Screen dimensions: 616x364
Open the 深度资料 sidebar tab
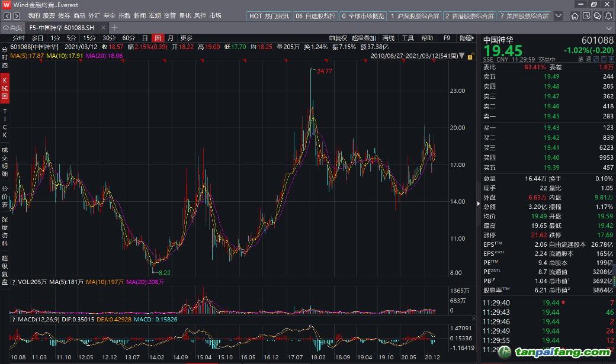tap(5, 231)
